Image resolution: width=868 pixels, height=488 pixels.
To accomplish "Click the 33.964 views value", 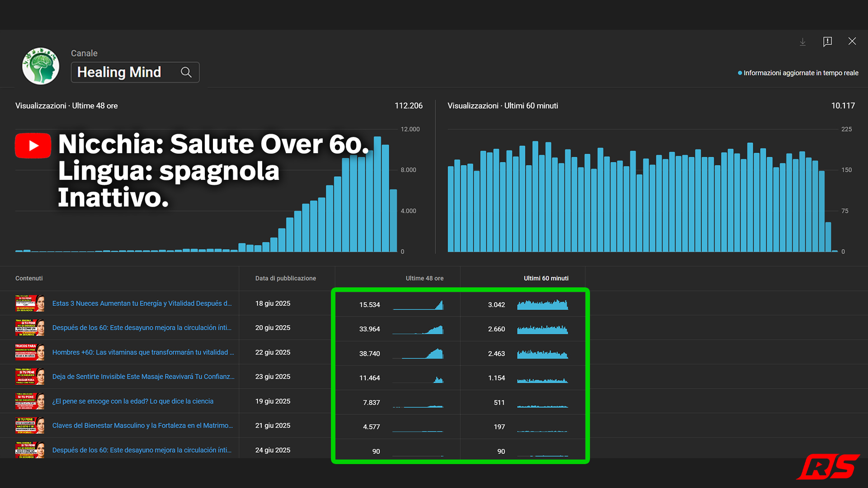I will (x=369, y=329).
